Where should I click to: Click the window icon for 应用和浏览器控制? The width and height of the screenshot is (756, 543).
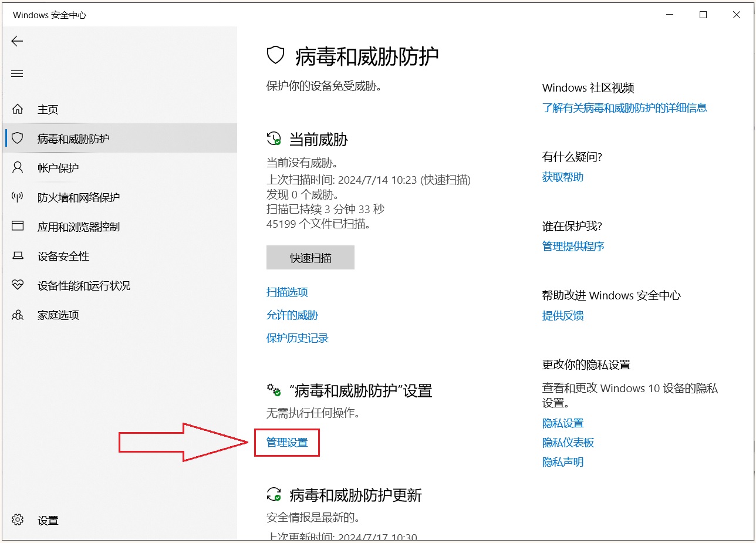[x=18, y=227]
